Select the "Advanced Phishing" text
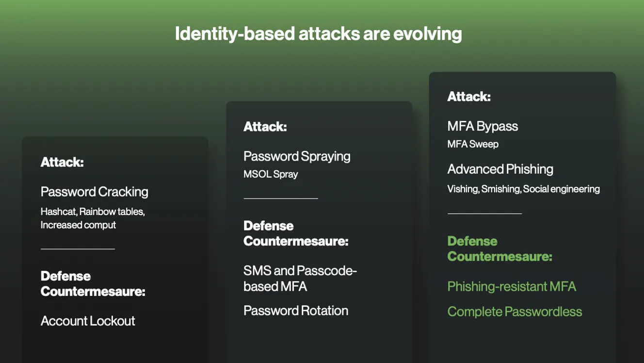The image size is (644, 363). 500,169
